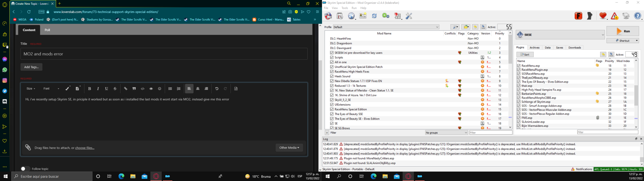Image resolution: width=644 pixels, height=181 pixels.
Task: Open Settings wrench-screwdriver icon in Mod Organizer
Action: click(409, 16)
